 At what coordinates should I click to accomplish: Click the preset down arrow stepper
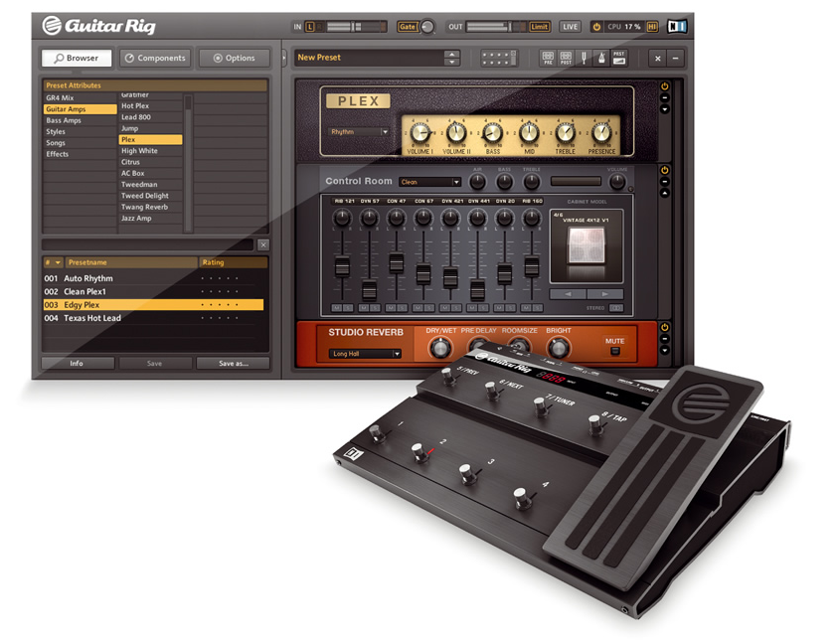click(x=452, y=63)
